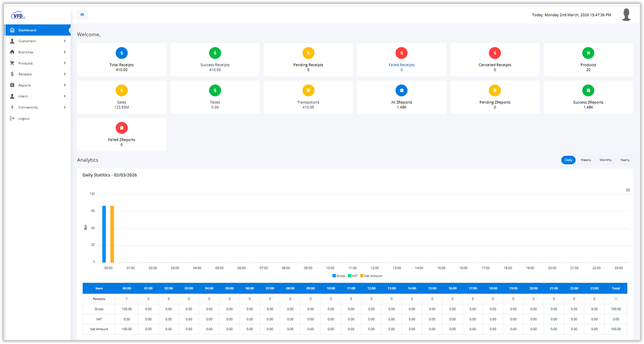
Task: Click the VAT green legend swatch
Action: (x=349, y=276)
